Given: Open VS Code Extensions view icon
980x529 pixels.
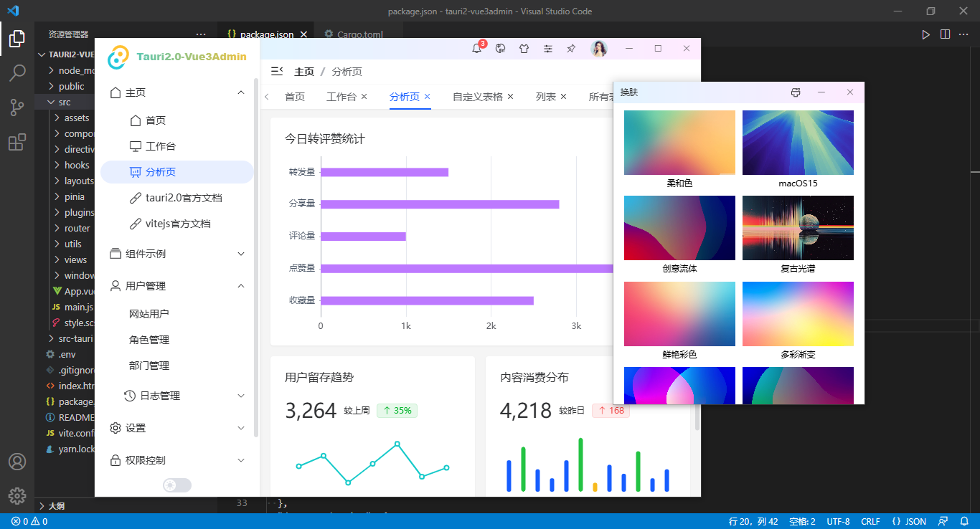Looking at the screenshot, I should tap(17, 142).
